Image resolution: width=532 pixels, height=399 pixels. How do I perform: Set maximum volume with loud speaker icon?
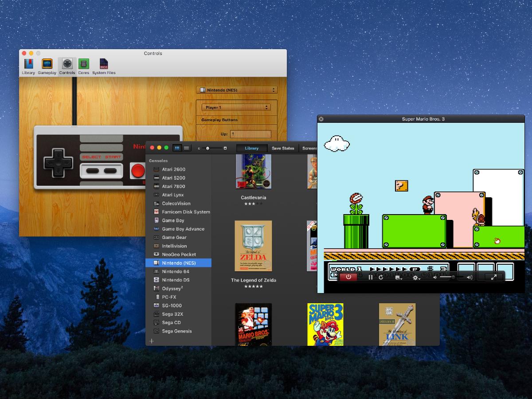(x=469, y=277)
